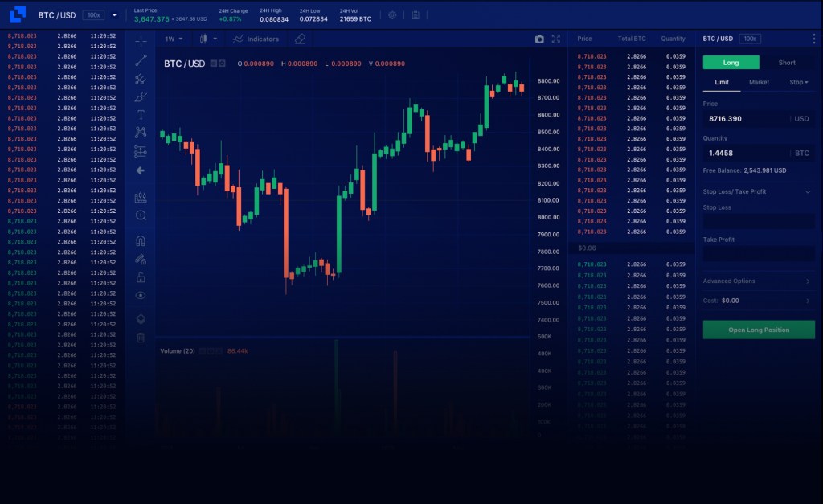This screenshot has width=823, height=504.
Task: Take a chart snapshot with camera icon
Action: (539, 39)
